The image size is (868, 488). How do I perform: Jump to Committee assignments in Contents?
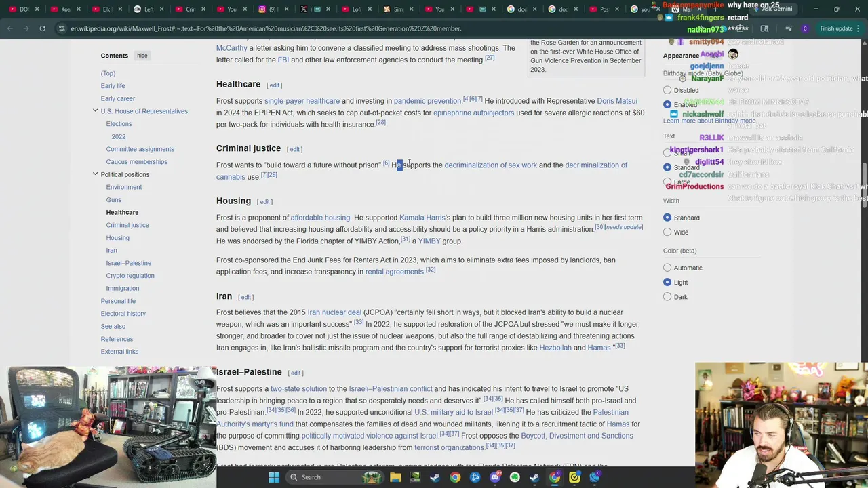coord(140,149)
